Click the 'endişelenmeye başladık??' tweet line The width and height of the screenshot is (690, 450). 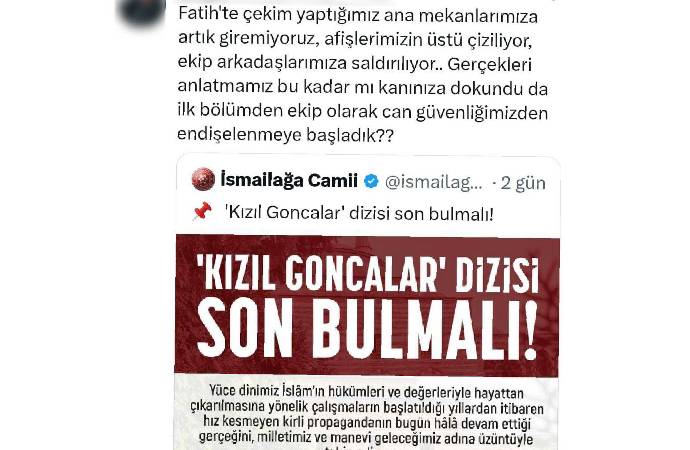(285, 135)
